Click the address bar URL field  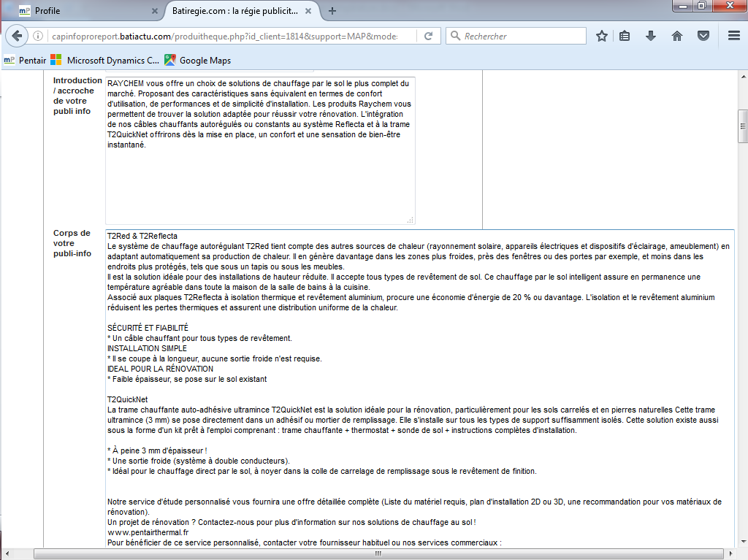[x=224, y=37]
